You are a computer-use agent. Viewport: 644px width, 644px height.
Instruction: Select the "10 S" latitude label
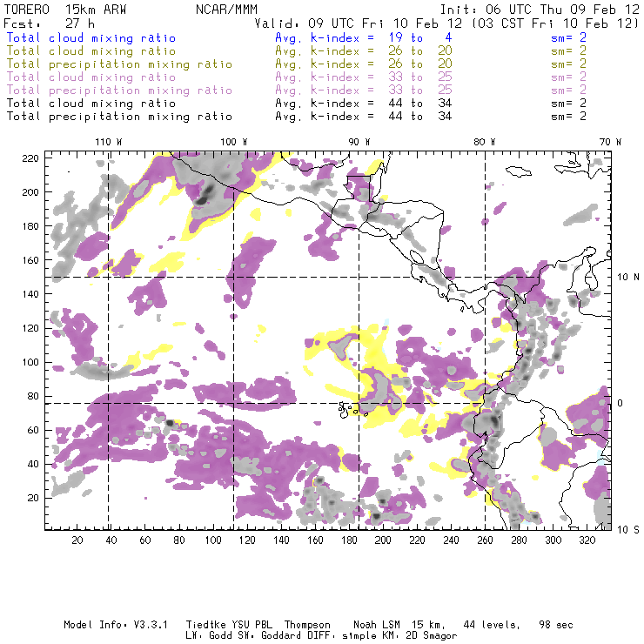point(628,530)
